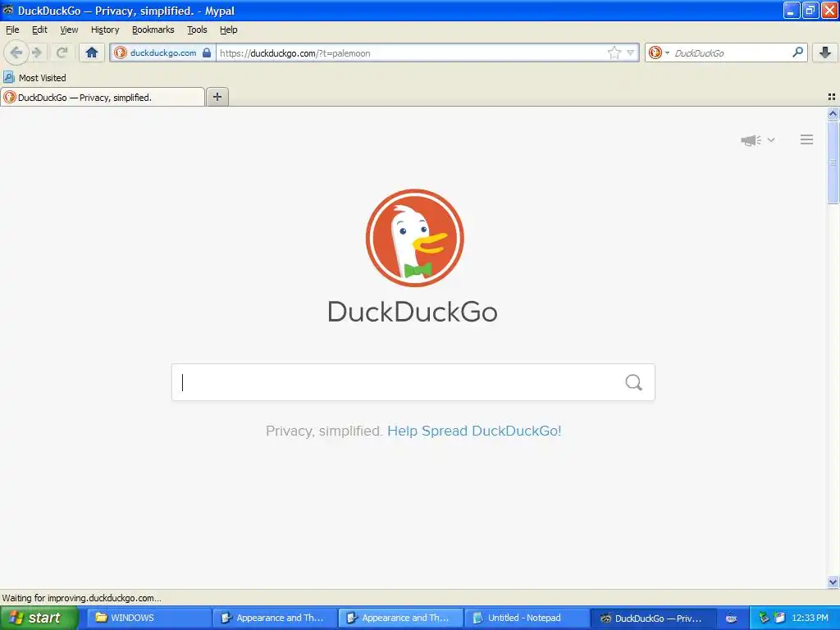Switch to Untitled - Notepad taskbar button
The width and height of the screenshot is (840, 630).
click(526, 618)
